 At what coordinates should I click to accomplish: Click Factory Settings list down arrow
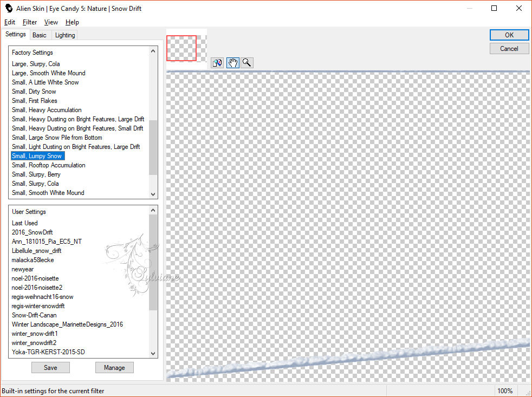tap(153, 194)
